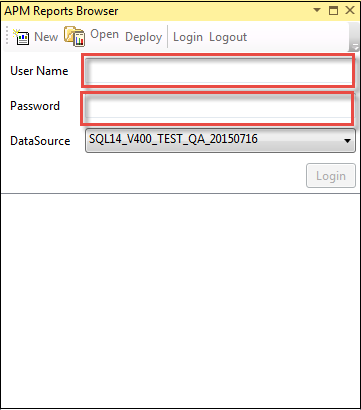Close the APM Reports Browser panel
Viewport: 361px width, 410px height.
click(350, 10)
